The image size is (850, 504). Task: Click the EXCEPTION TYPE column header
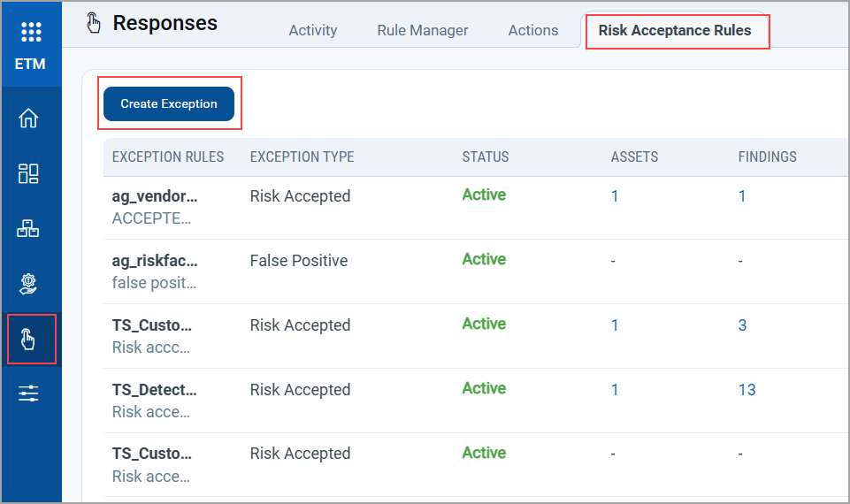pyautogui.click(x=302, y=157)
